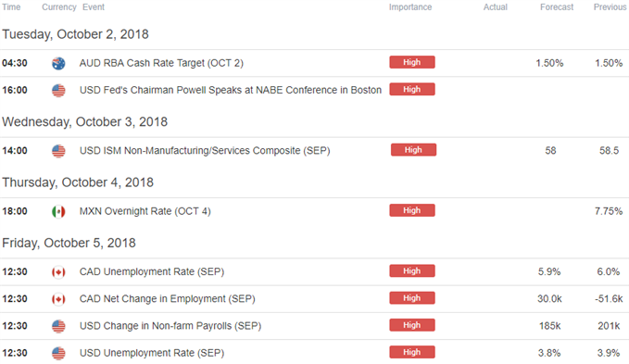The image size is (629, 364).
Task: Click 16:00 time of Powell Speaks row
Action: [x=15, y=90]
